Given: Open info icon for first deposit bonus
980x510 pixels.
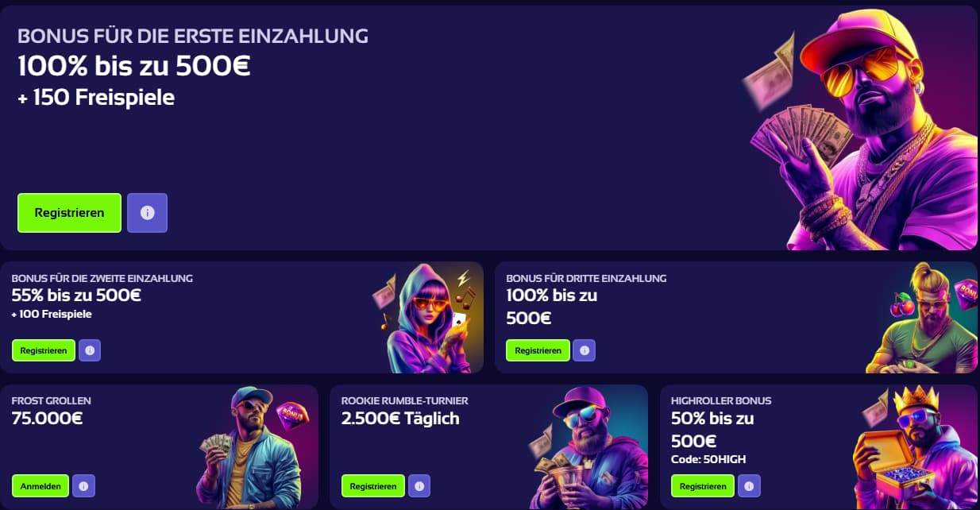Looking at the screenshot, I should [x=147, y=213].
